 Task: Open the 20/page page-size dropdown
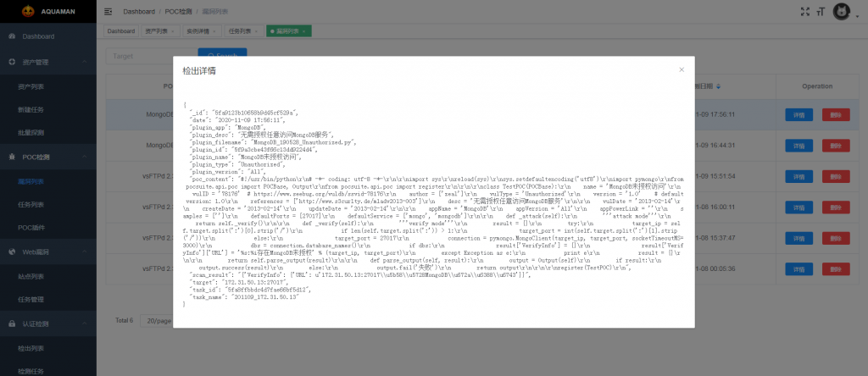[x=157, y=321]
